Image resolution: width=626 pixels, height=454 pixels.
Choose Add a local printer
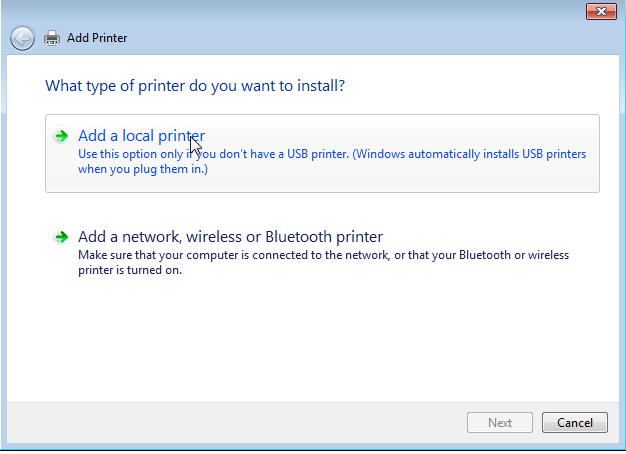[x=322, y=153]
